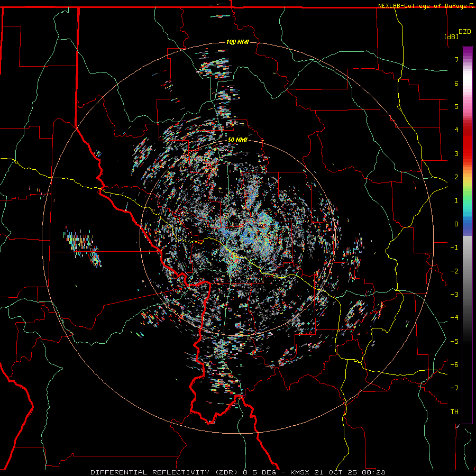
Task: Click the 7 dB value on color scale
Action: click(x=456, y=59)
